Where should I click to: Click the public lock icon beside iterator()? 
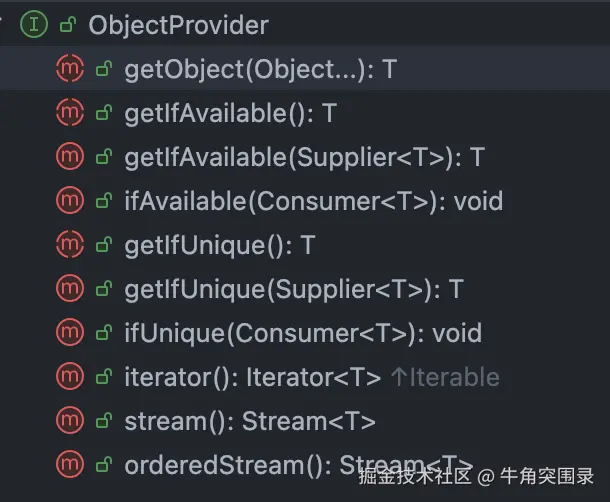(x=102, y=377)
